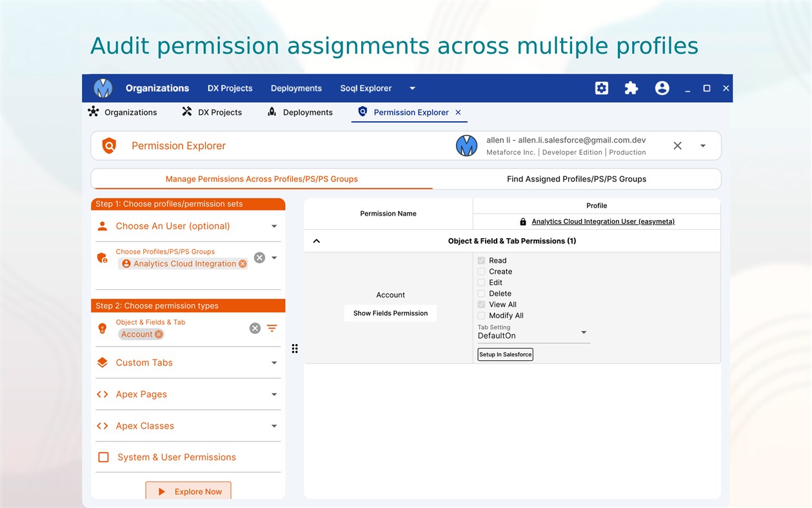
Task: Switch to the Deployments tab
Action: pyautogui.click(x=300, y=112)
